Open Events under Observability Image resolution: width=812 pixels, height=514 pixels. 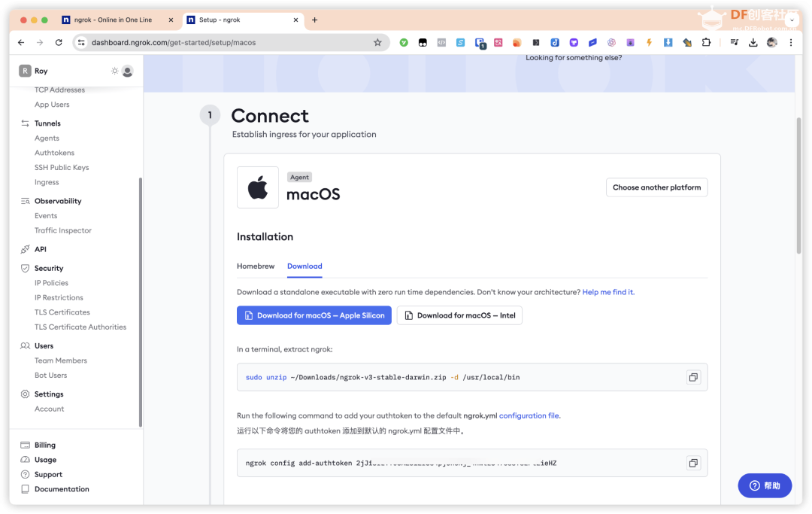[x=46, y=215]
